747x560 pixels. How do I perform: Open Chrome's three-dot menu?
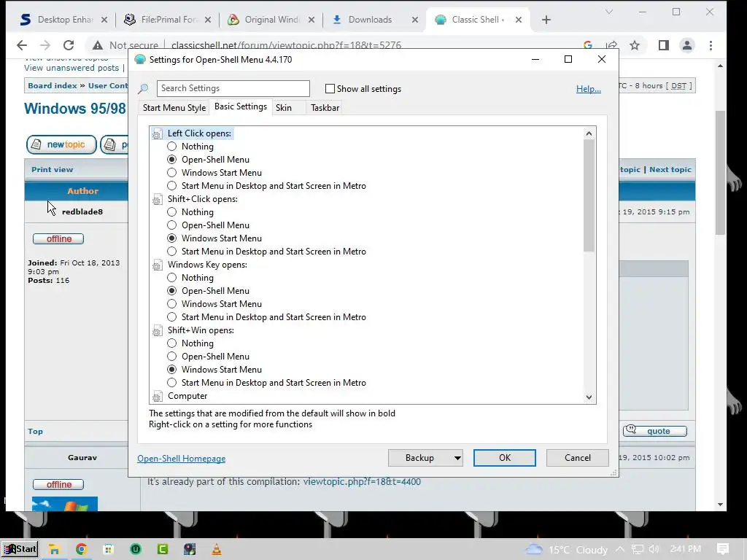(711, 45)
